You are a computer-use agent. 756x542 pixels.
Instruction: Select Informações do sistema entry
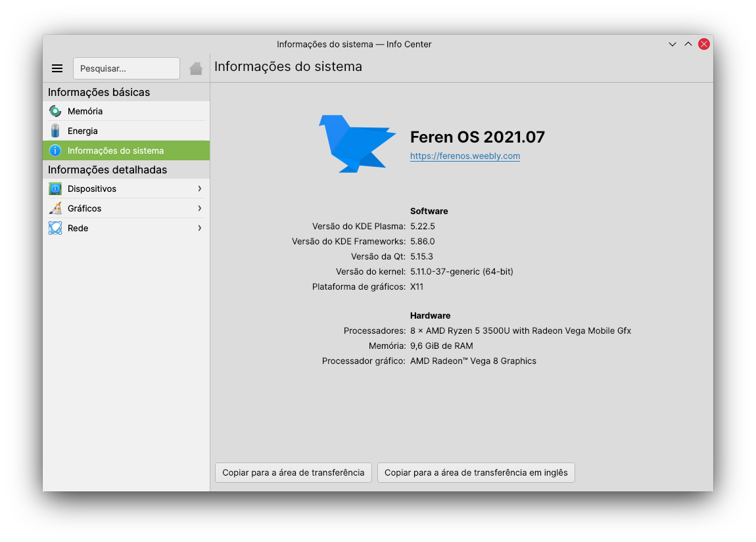(126, 151)
